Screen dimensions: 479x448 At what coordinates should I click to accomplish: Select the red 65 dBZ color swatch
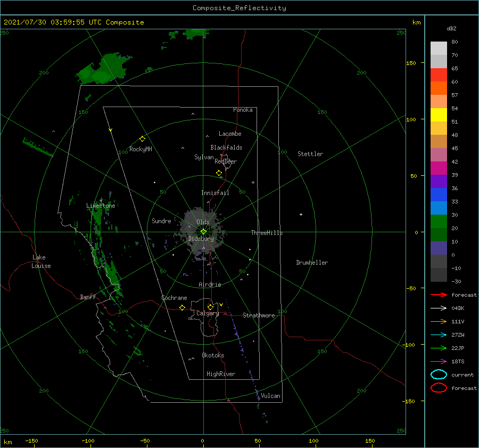[x=439, y=75]
